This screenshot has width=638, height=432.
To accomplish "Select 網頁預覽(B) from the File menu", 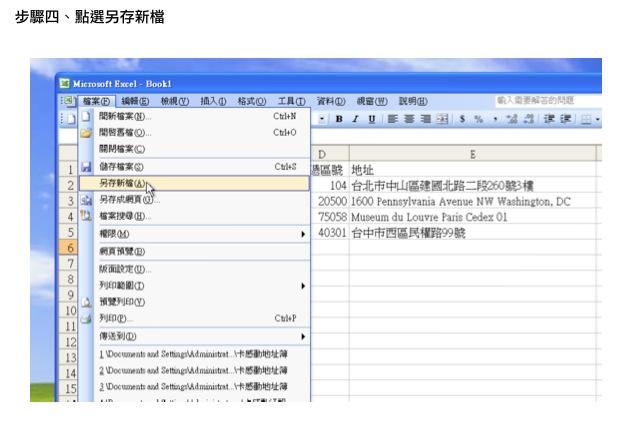I will pos(194,251).
